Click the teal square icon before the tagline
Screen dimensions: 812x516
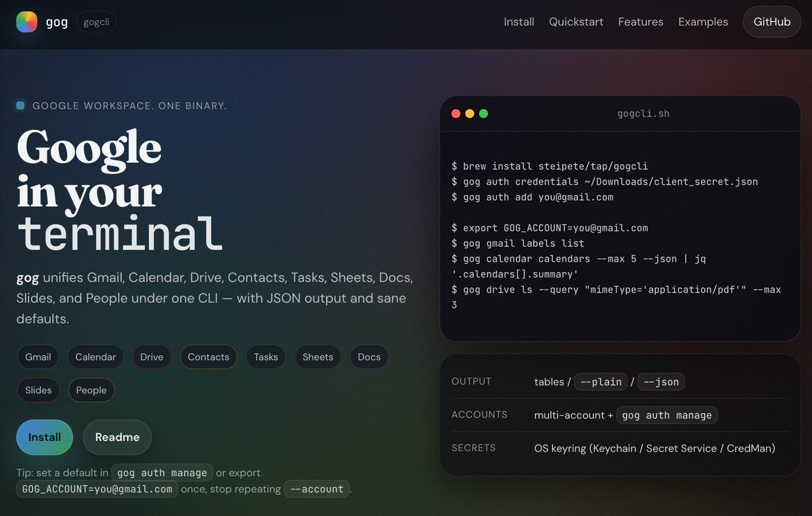(x=21, y=105)
